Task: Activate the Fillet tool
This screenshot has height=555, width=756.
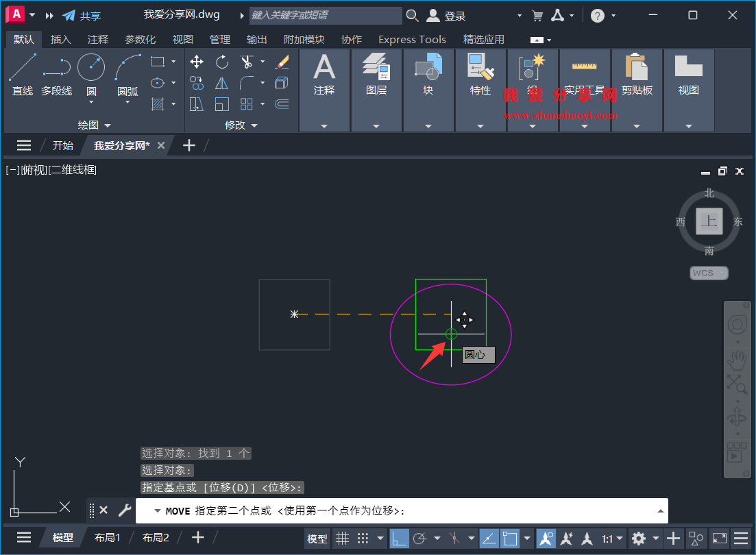Action: coord(246,83)
